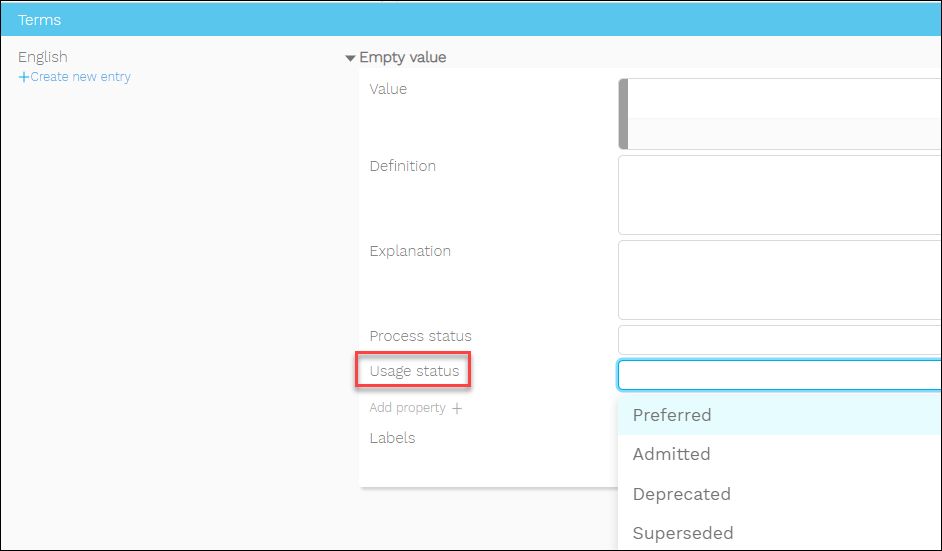The width and height of the screenshot is (942, 551).
Task: Click inside the Explanation text area
Action: click(780, 279)
